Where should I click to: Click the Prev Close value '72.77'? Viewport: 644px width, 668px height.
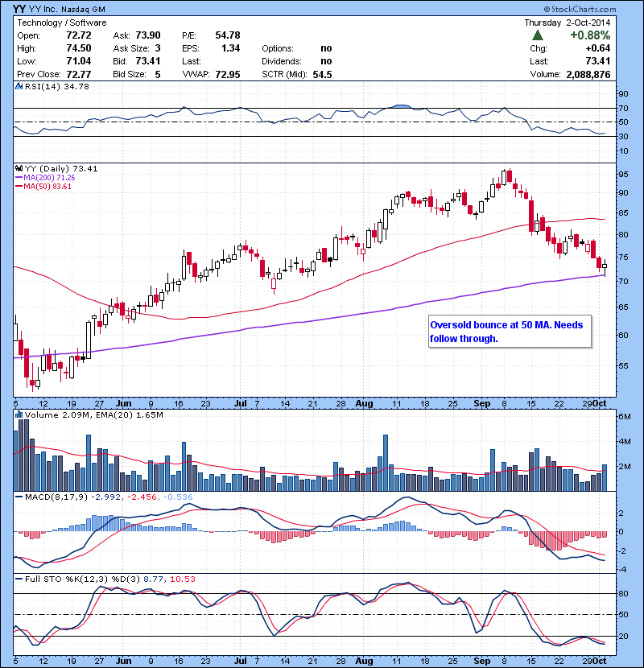(x=79, y=74)
